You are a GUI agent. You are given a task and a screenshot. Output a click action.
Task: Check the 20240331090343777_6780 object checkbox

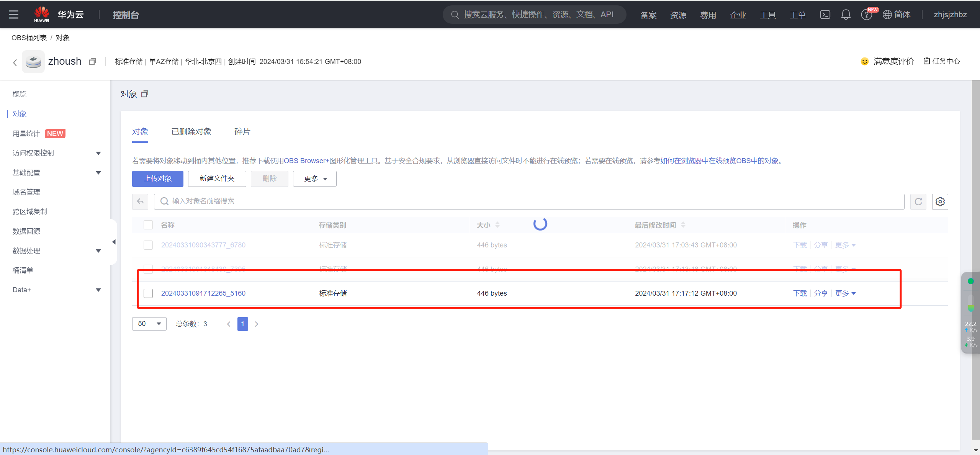click(x=148, y=245)
